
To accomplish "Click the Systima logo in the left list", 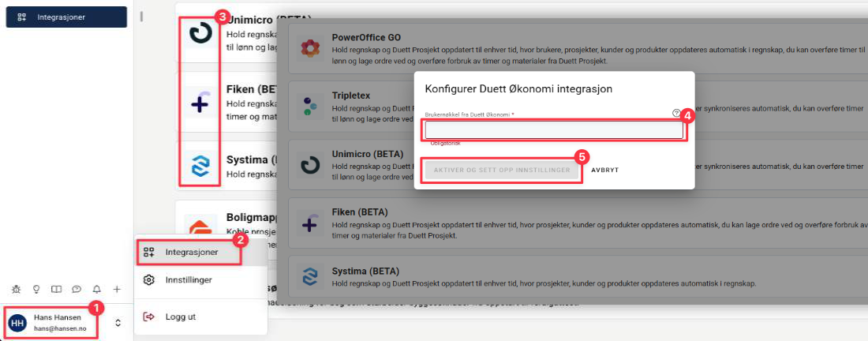I will coord(200,165).
